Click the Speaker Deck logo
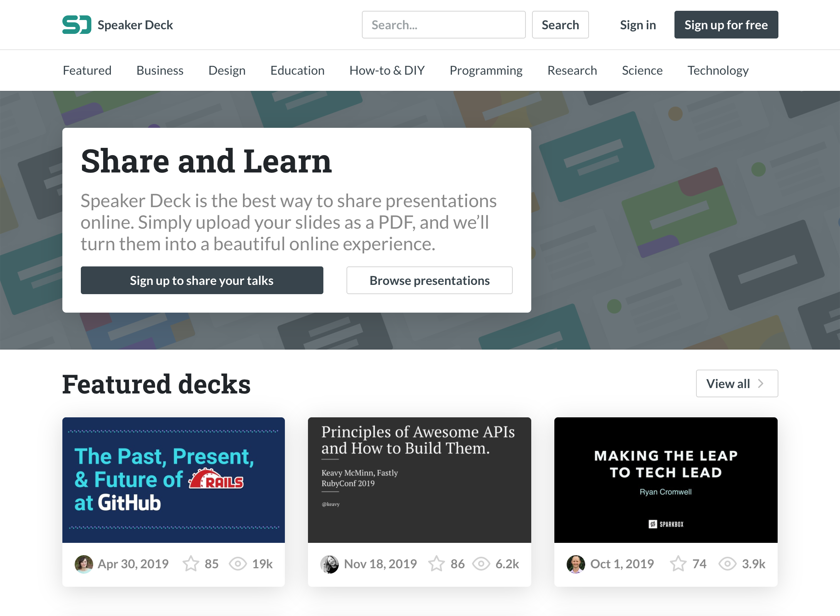The image size is (840, 616). click(117, 25)
